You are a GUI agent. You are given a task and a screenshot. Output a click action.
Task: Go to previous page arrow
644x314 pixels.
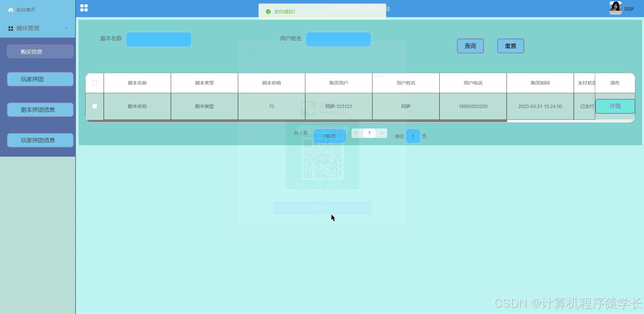pyautogui.click(x=357, y=133)
